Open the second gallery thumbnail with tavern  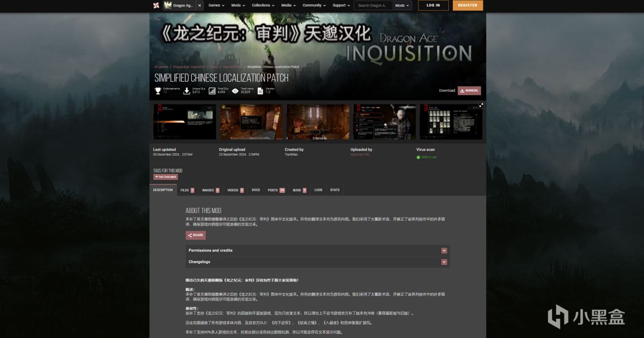251,122
